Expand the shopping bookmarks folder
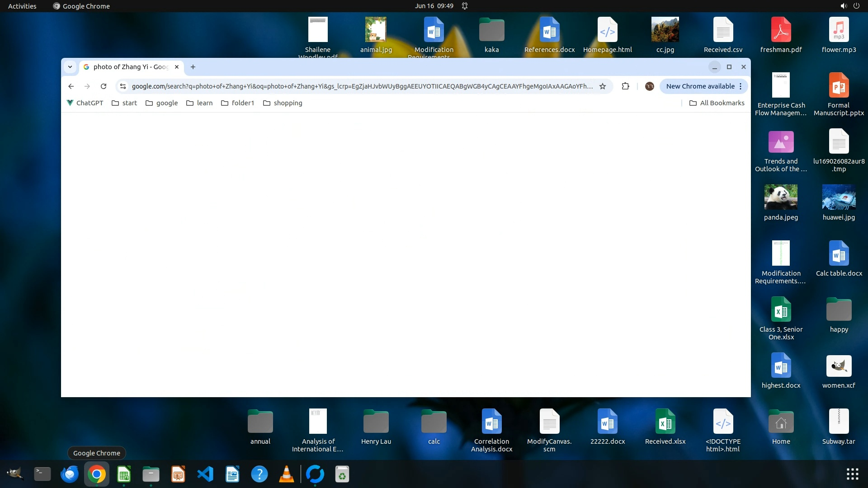The height and width of the screenshot is (488, 868). pyautogui.click(x=283, y=103)
